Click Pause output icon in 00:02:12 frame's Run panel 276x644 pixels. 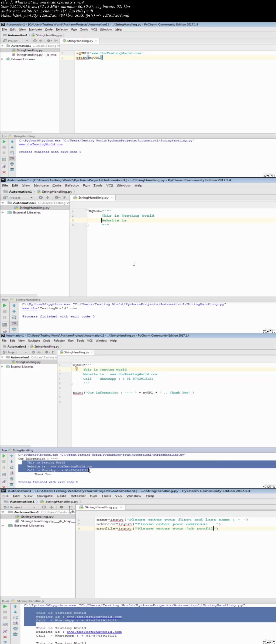coord(4,153)
